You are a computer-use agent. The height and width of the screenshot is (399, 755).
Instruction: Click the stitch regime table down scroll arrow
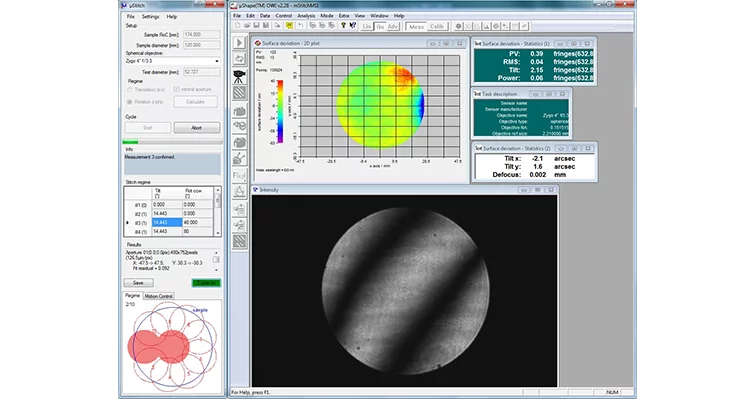tap(218, 233)
